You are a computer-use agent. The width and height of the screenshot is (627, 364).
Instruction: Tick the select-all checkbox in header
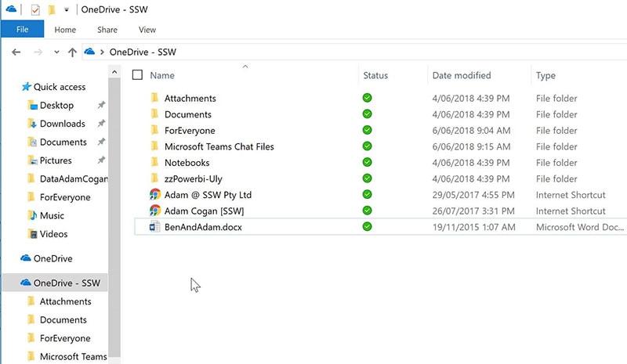(x=138, y=75)
